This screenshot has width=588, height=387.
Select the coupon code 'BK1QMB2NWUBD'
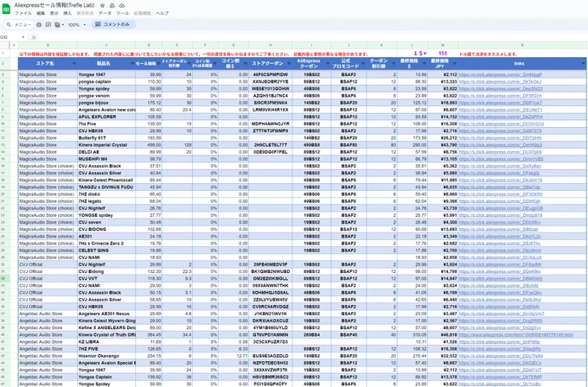[271, 271]
